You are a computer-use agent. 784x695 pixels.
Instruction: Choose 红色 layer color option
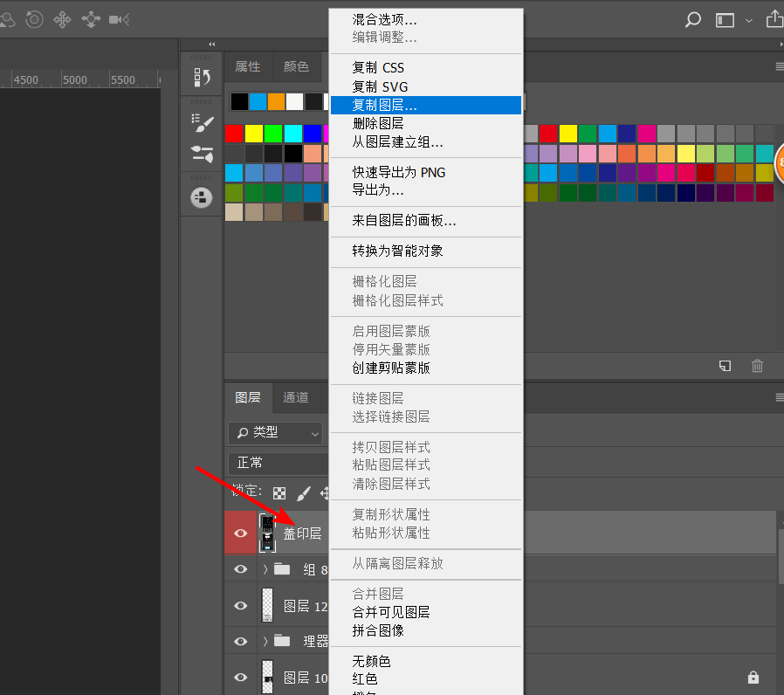coord(365,679)
